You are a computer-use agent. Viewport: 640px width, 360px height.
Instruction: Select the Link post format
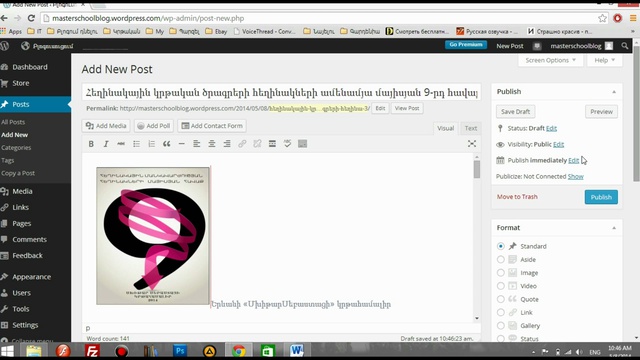tap(500, 312)
